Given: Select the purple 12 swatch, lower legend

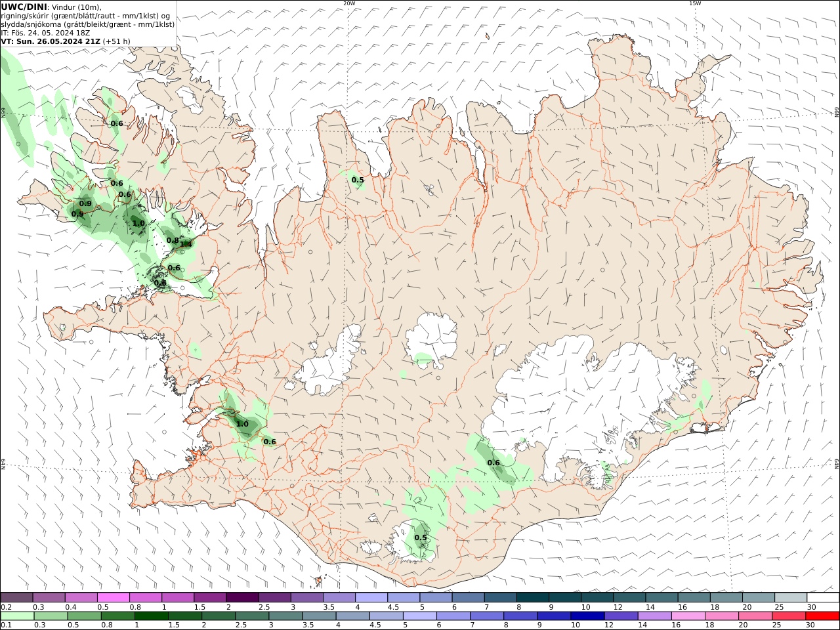Looking at the screenshot, I should pos(621,616).
